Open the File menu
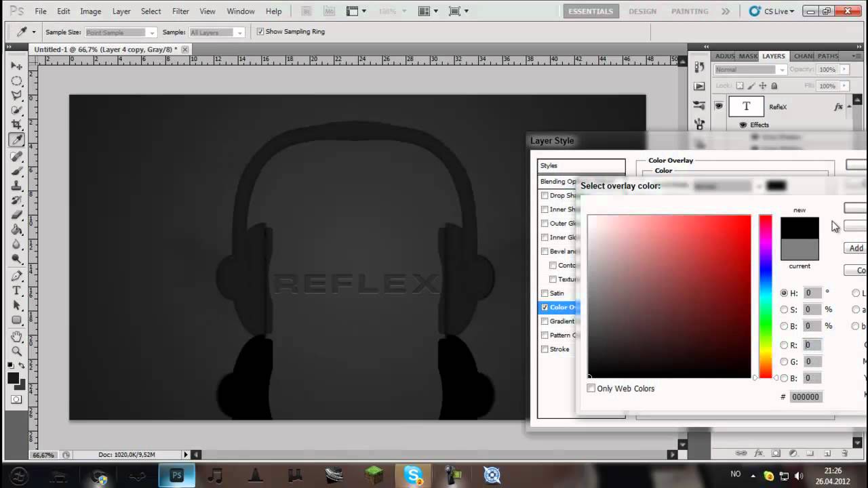868x488 pixels. click(x=41, y=12)
